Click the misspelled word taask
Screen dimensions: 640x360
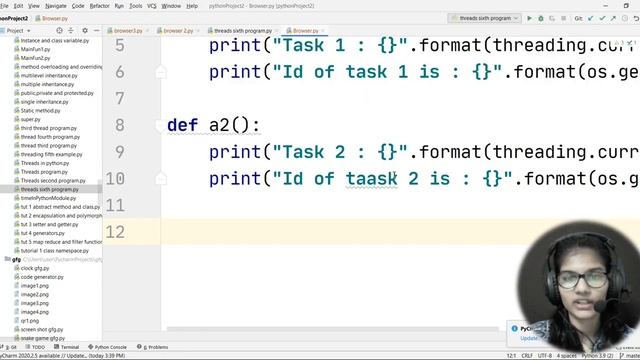coord(371,179)
